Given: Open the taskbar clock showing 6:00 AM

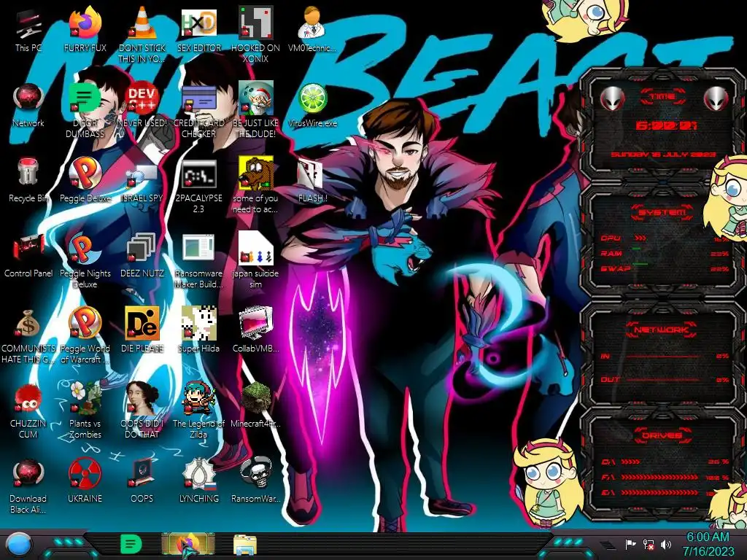Looking at the screenshot, I should click(x=708, y=544).
